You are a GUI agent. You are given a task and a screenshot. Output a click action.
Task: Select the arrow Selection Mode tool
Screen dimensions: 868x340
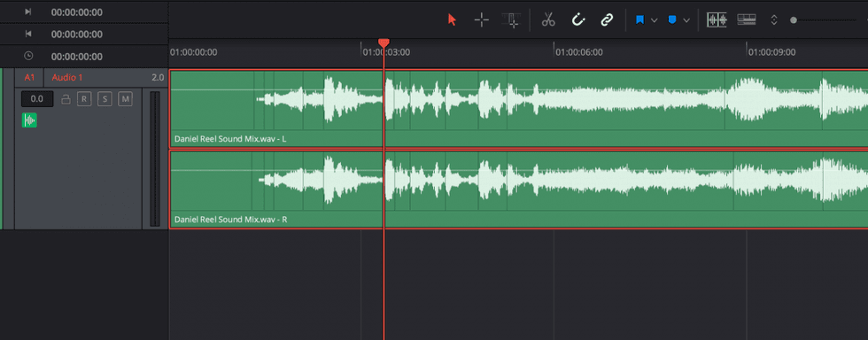[x=452, y=20]
